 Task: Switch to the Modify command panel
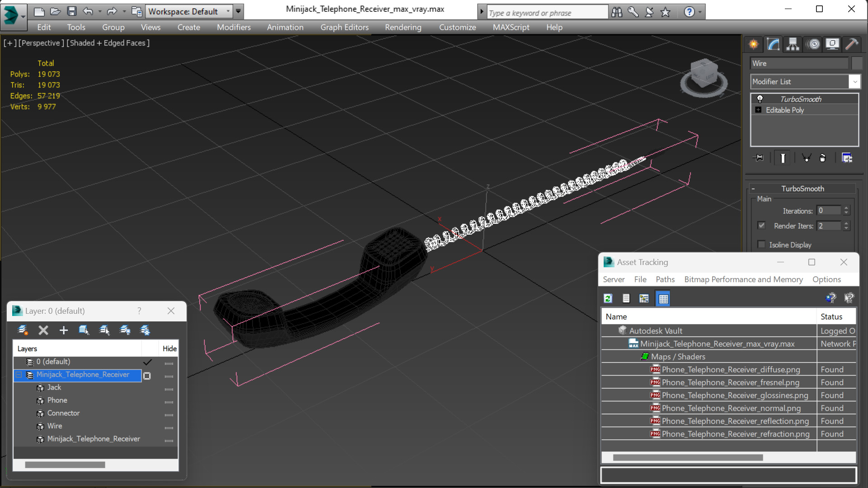[773, 44]
